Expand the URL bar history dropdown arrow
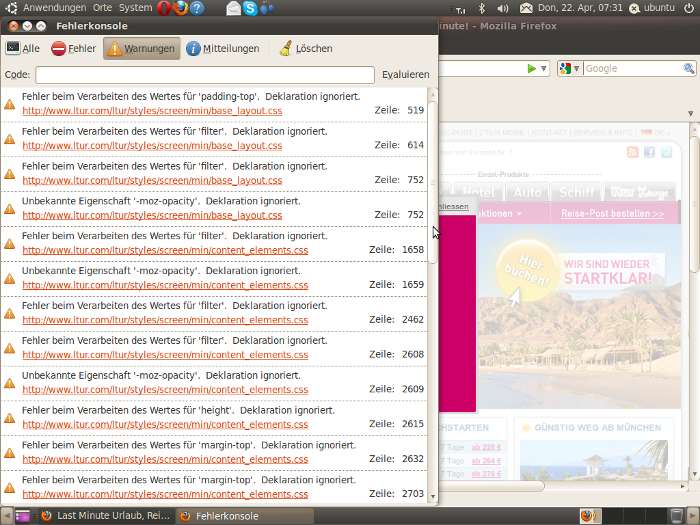The width and height of the screenshot is (700, 525). click(543, 68)
